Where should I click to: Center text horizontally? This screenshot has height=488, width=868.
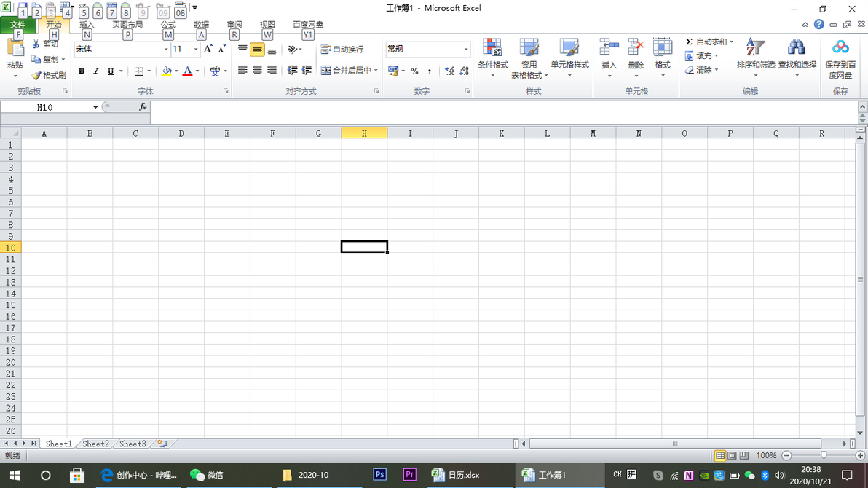(257, 71)
